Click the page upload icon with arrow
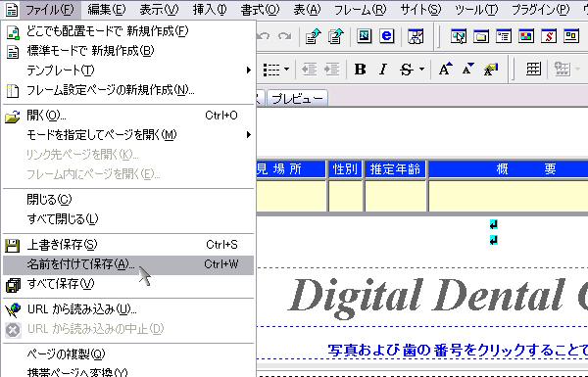 313,36
